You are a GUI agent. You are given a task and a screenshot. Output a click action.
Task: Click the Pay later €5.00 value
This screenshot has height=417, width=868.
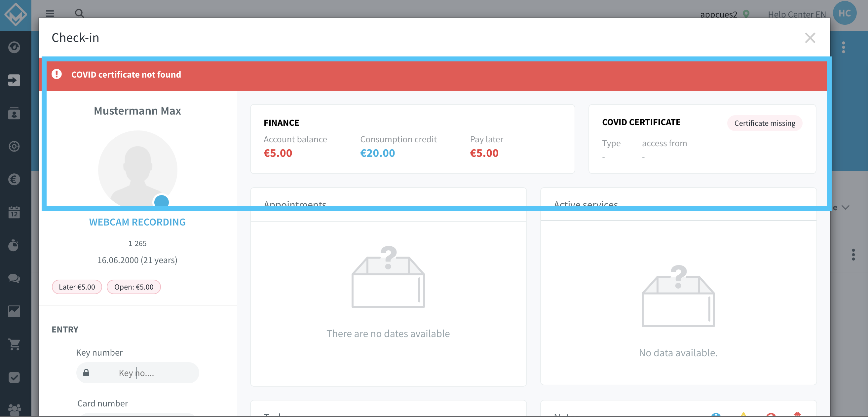[484, 153]
